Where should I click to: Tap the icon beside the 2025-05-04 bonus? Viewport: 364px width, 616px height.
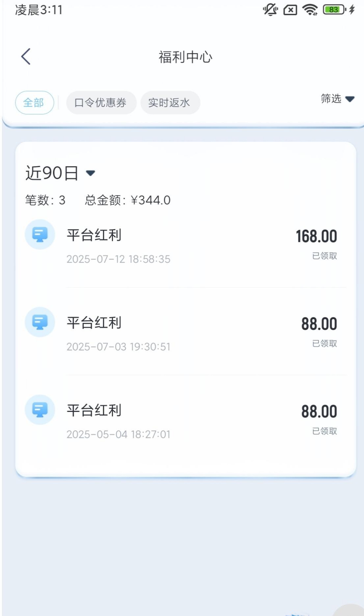(x=40, y=410)
